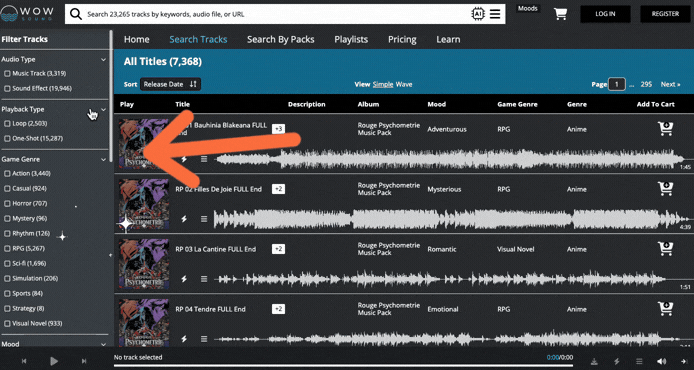This screenshot has width=694, height=370.
Task: Collapse the Audio Type filter section
Action: (103, 59)
